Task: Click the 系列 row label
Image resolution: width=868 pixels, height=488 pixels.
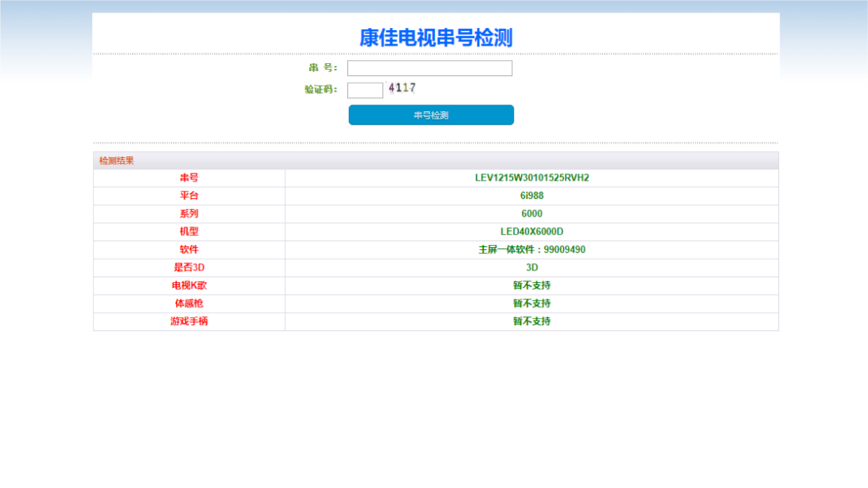Action: (189, 213)
